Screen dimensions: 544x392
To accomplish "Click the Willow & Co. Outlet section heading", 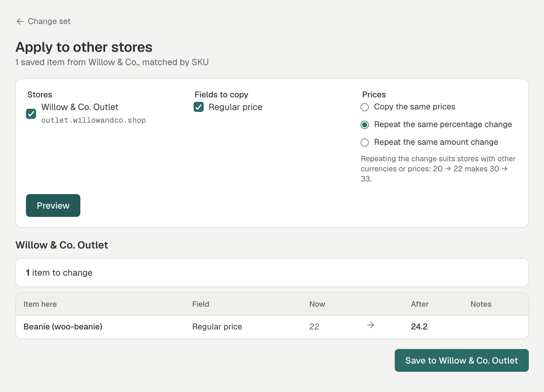I will (62, 245).
